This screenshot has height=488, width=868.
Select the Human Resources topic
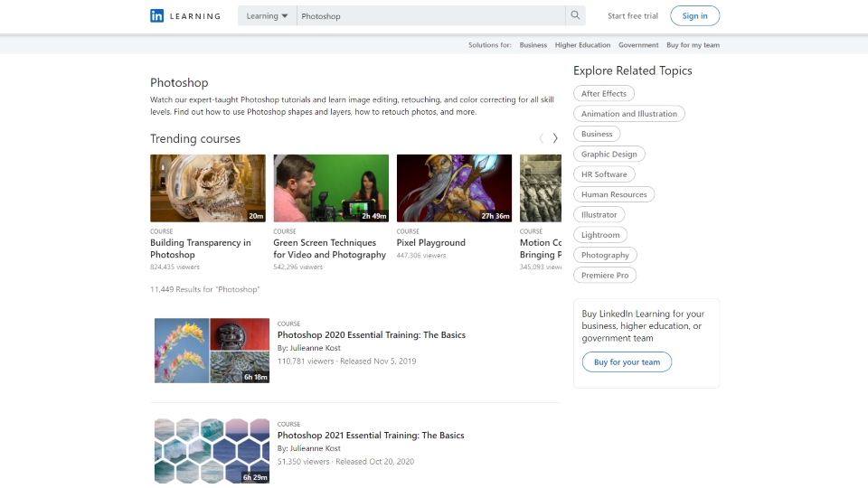(x=614, y=194)
